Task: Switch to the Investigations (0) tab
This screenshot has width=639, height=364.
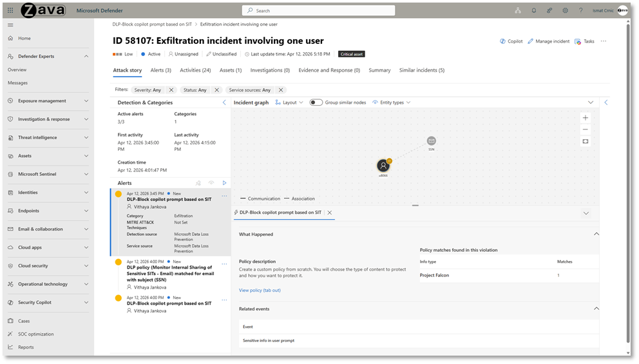Action: [x=270, y=70]
